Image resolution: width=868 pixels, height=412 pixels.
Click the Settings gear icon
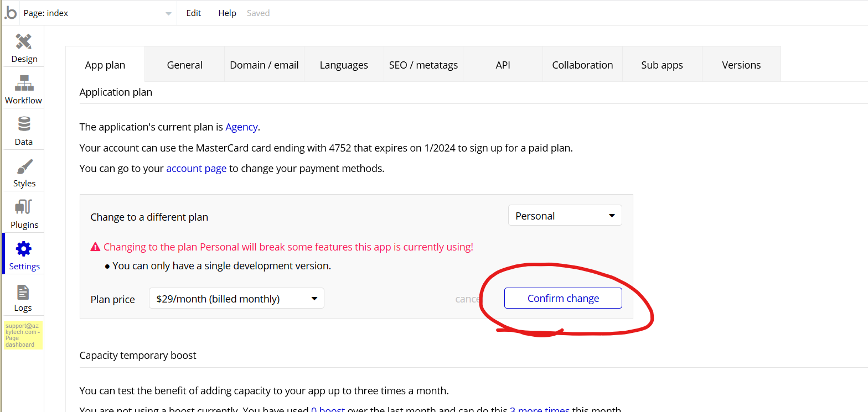[x=24, y=249]
